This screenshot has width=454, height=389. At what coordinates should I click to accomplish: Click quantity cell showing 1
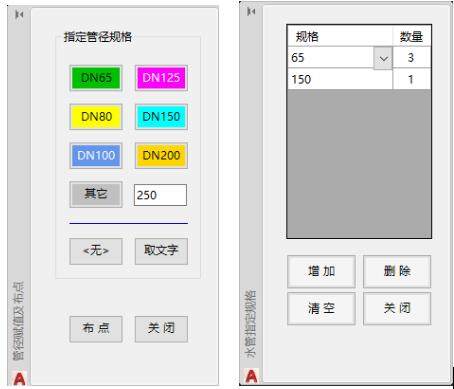(412, 79)
